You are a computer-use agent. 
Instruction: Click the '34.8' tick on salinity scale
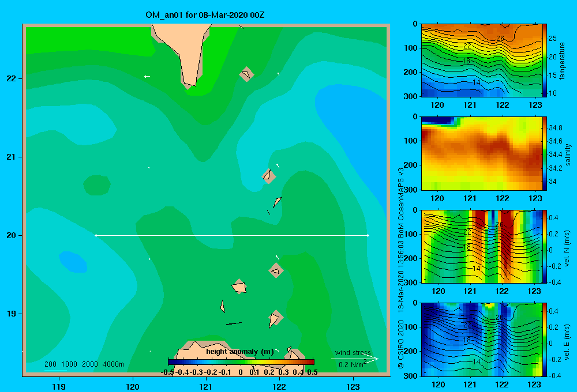(x=555, y=127)
